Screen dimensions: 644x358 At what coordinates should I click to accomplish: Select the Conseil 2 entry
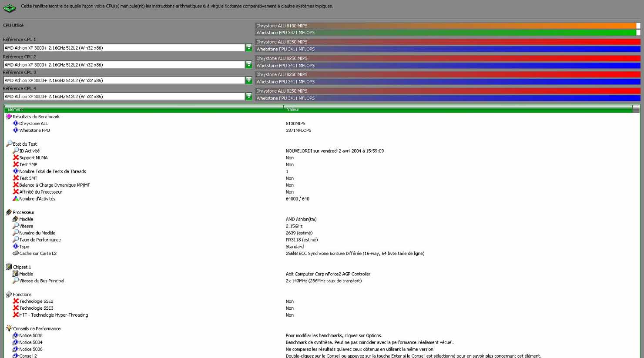(28, 356)
